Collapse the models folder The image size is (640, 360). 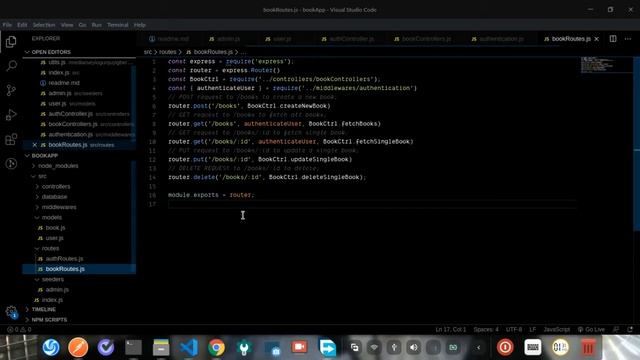(51, 218)
